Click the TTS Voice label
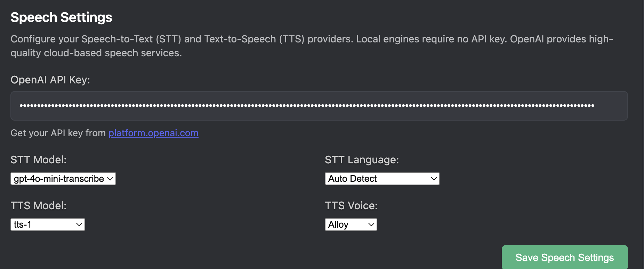This screenshot has width=644, height=269. (x=351, y=205)
